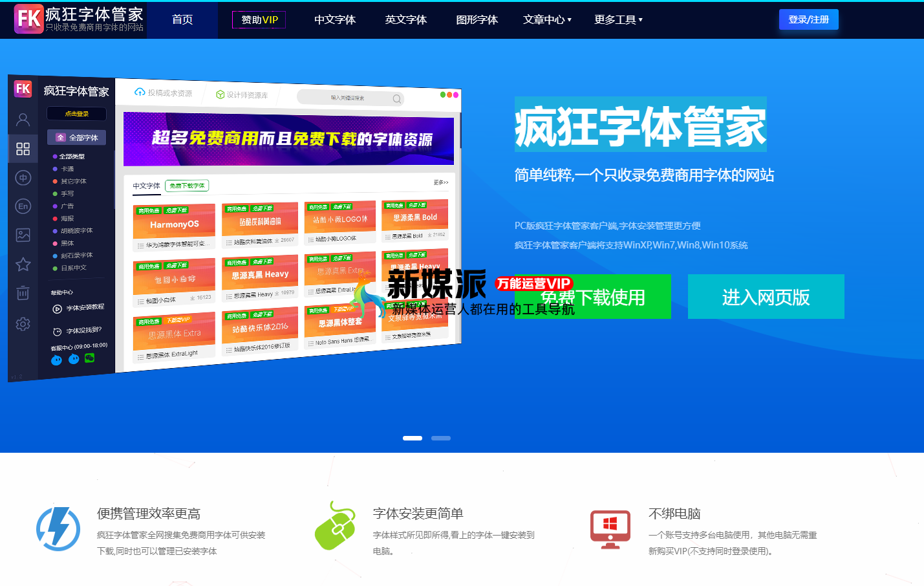Click the 更多>> link in preview
Viewport: 924px width, 586px height.
click(441, 182)
